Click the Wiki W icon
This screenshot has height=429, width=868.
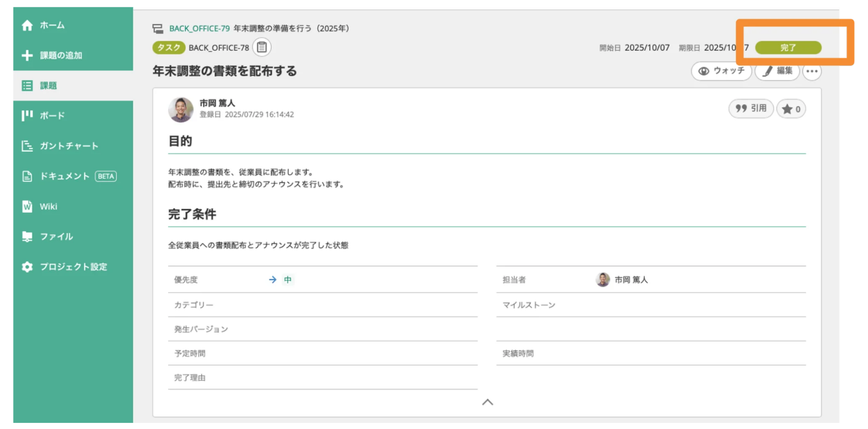pyautogui.click(x=27, y=206)
